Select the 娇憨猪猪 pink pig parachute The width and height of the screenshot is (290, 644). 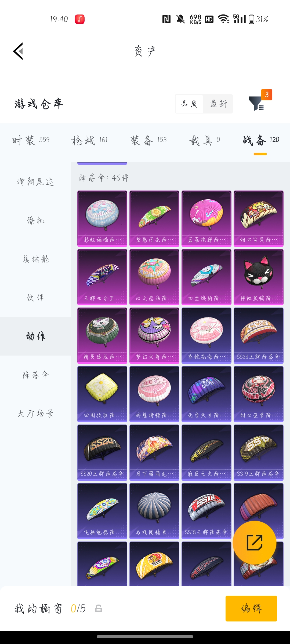[x=154, y=394]
